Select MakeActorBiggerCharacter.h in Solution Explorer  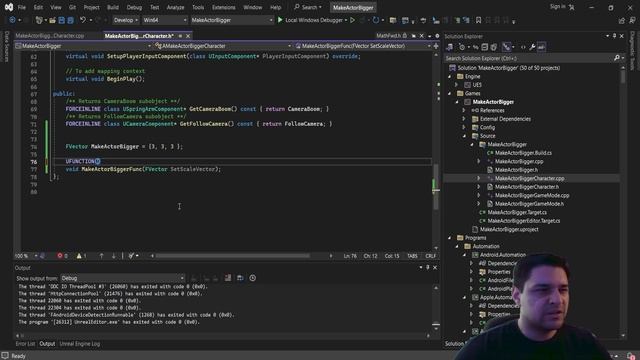527,187
